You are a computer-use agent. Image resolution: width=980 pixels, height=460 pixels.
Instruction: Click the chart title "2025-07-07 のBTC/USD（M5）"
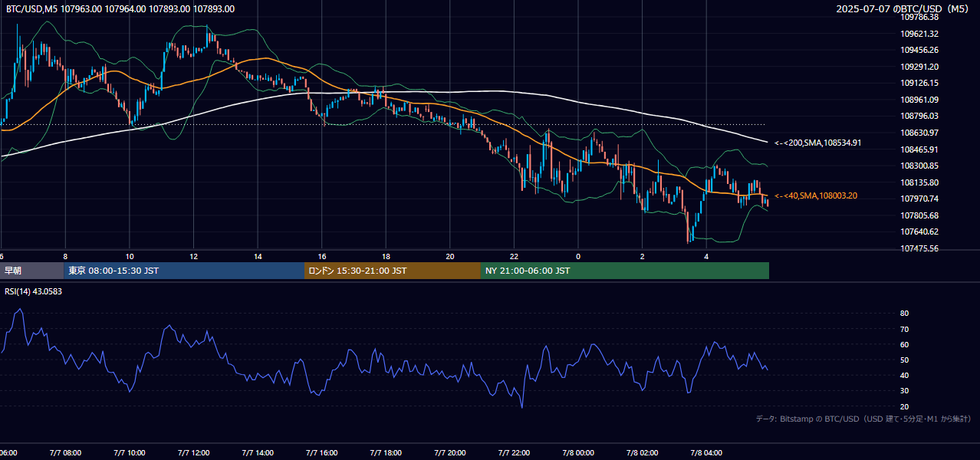903,9
